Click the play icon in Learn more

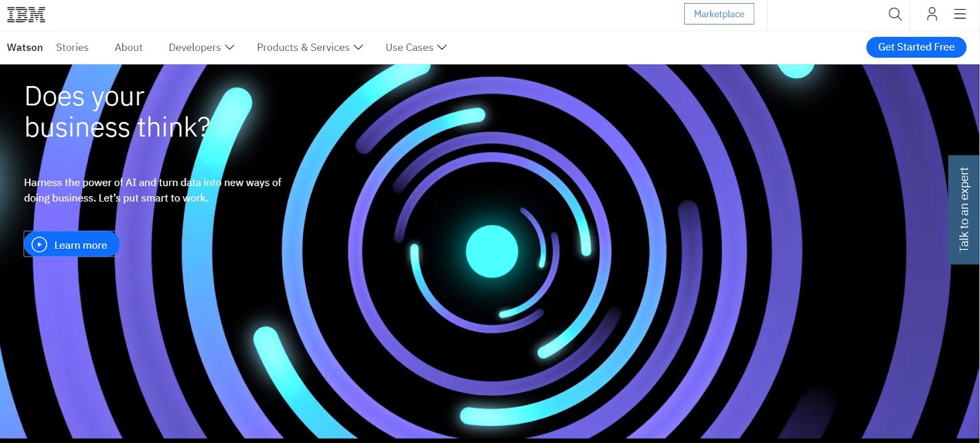pos(39,244)
